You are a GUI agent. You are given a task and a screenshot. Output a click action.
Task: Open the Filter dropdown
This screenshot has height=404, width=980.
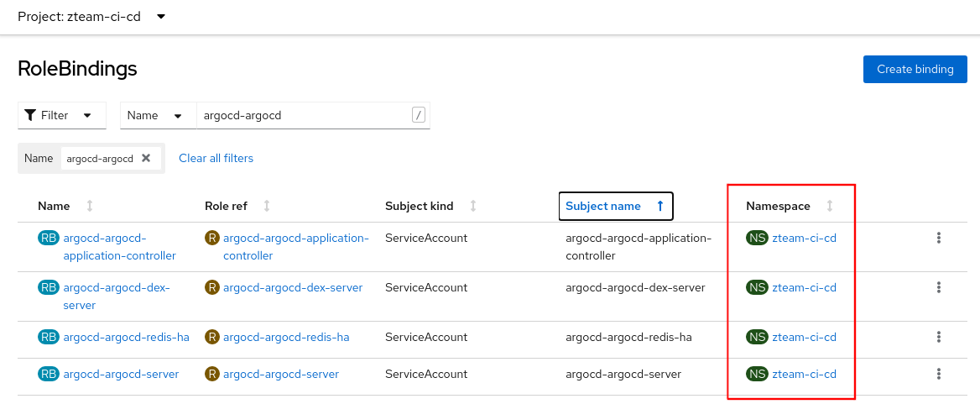[61, 116]
